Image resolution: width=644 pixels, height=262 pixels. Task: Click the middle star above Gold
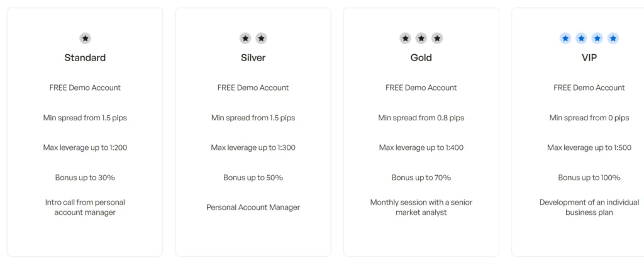421,38
